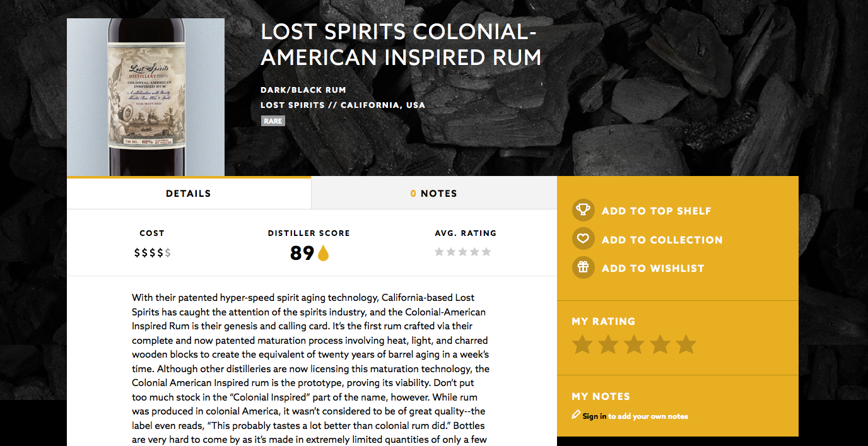The width and height of the screenshot is (868, 446).
Task: Click the gift Wishlist icon
Action: pyautogui.click(x=583, y=267)
